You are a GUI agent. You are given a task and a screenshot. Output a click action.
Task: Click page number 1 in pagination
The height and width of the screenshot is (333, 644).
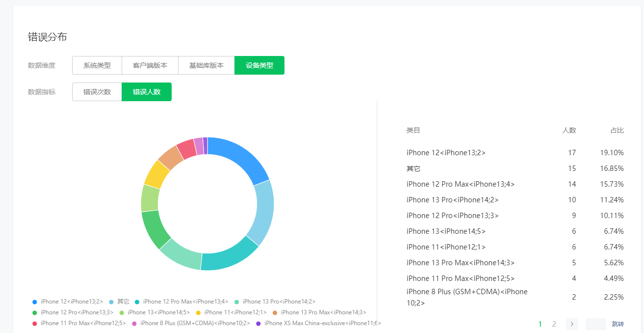click(x=541, y=324)
